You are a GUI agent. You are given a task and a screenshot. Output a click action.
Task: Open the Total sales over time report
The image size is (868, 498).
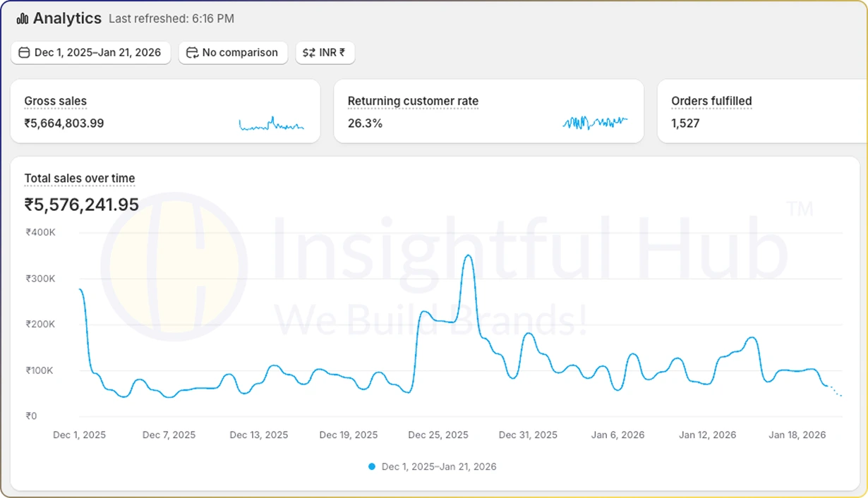coord(80,178)
